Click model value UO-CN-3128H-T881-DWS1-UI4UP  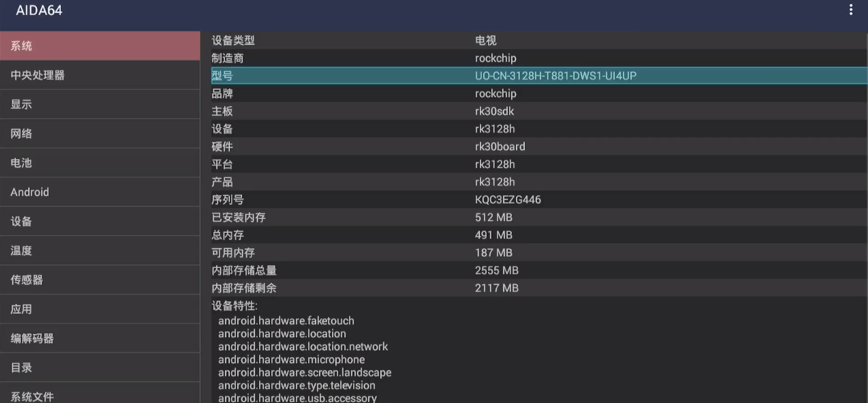click(x=556, y=75)
